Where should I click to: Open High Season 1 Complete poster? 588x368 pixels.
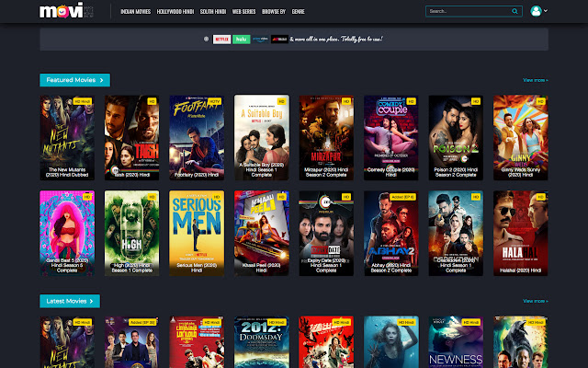pos(131,233)
